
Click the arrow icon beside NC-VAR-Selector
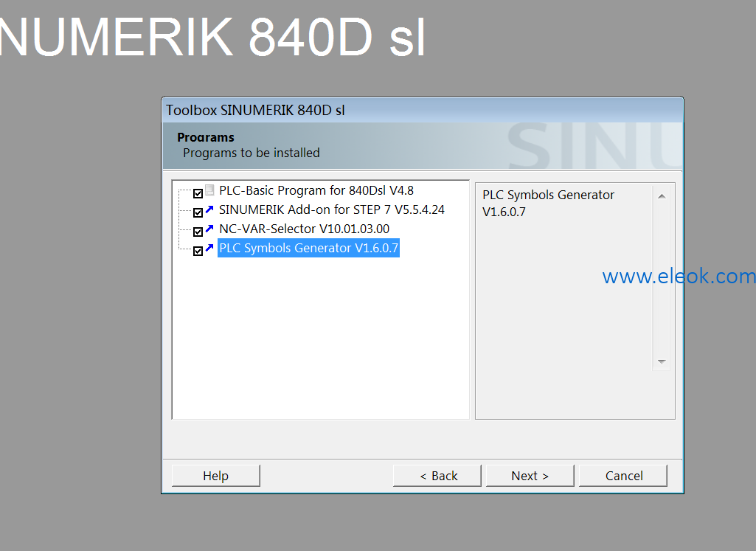pos(209,229)
